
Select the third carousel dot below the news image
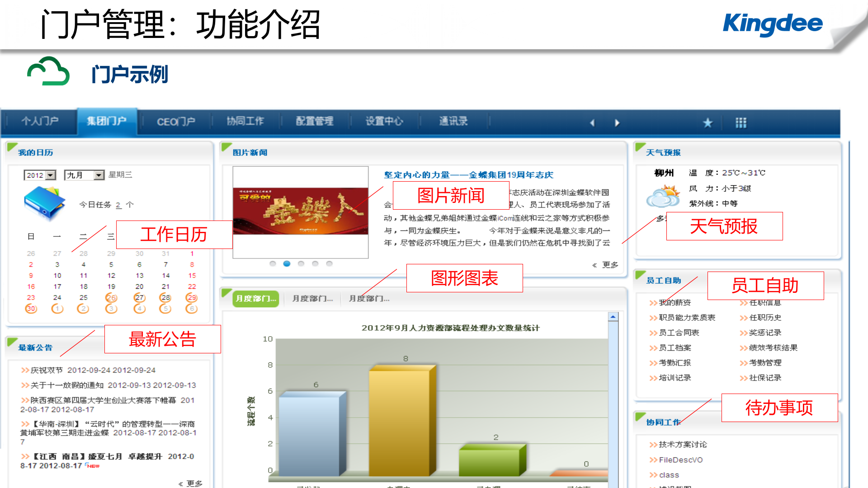coord(301,263)
